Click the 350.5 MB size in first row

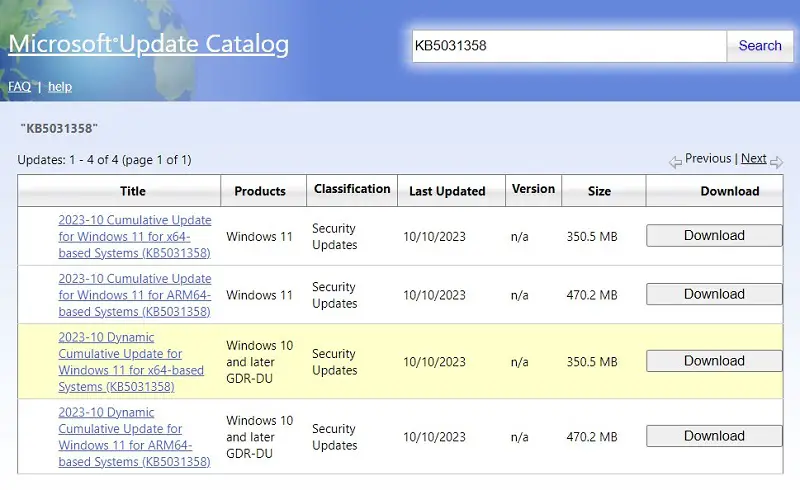pos(592,237)
